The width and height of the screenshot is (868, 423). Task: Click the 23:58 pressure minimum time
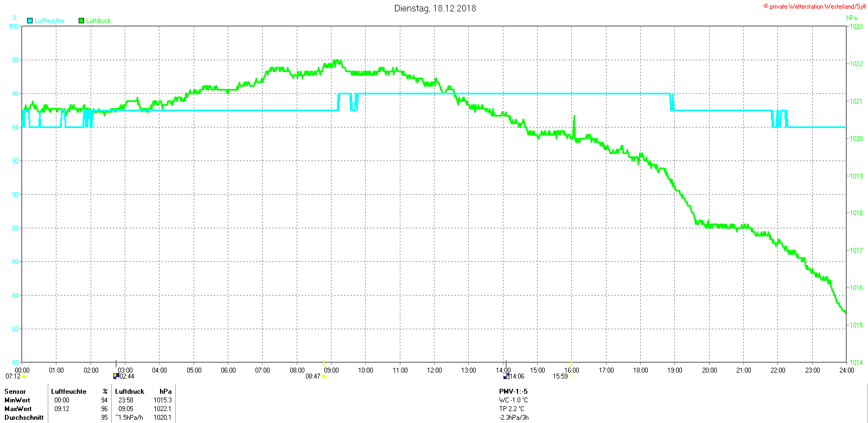126,400
